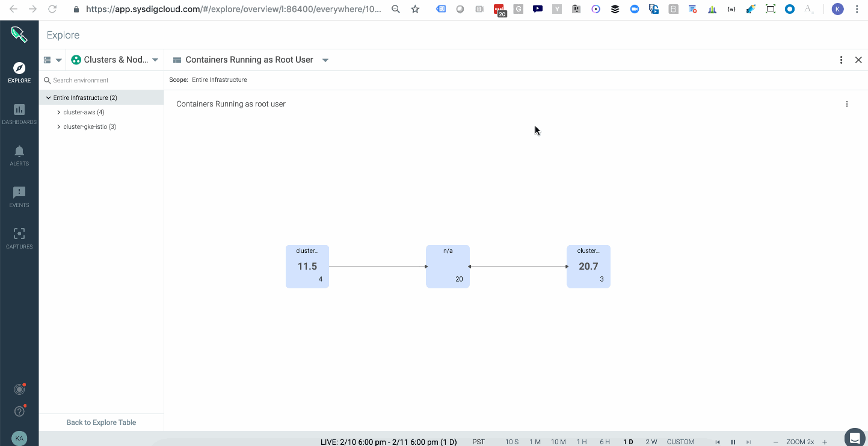Image resolution: width=868 pixels, height=446 pixels.
Task: Step forward to the next time window
Action: coord(748,442)
